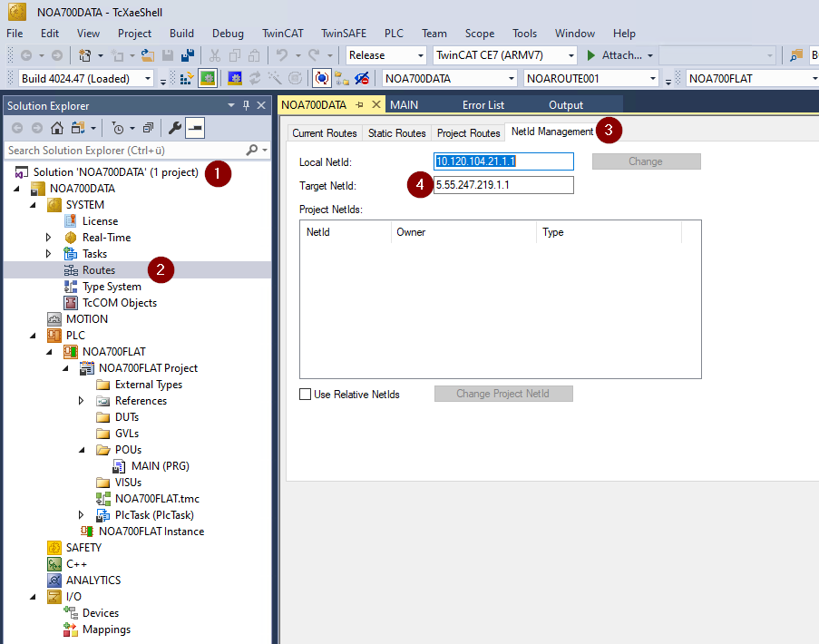This screenshot has width=819, height=644.
Task: Expand the Real-Time tree node
Action: coord(49,238)
